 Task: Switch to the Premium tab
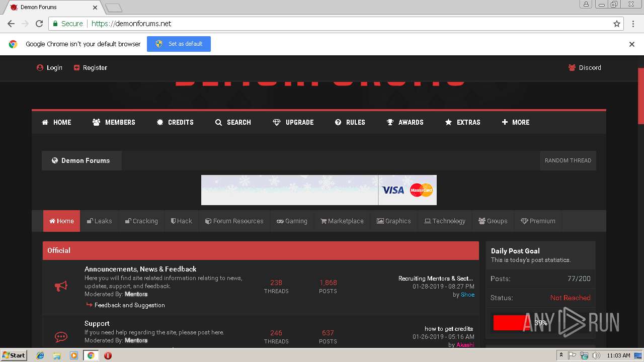coord(538,221)
